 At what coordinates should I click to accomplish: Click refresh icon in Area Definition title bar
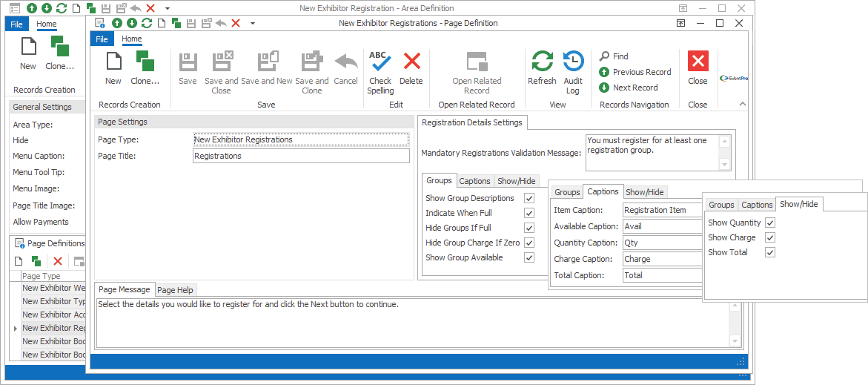(62, 8)
